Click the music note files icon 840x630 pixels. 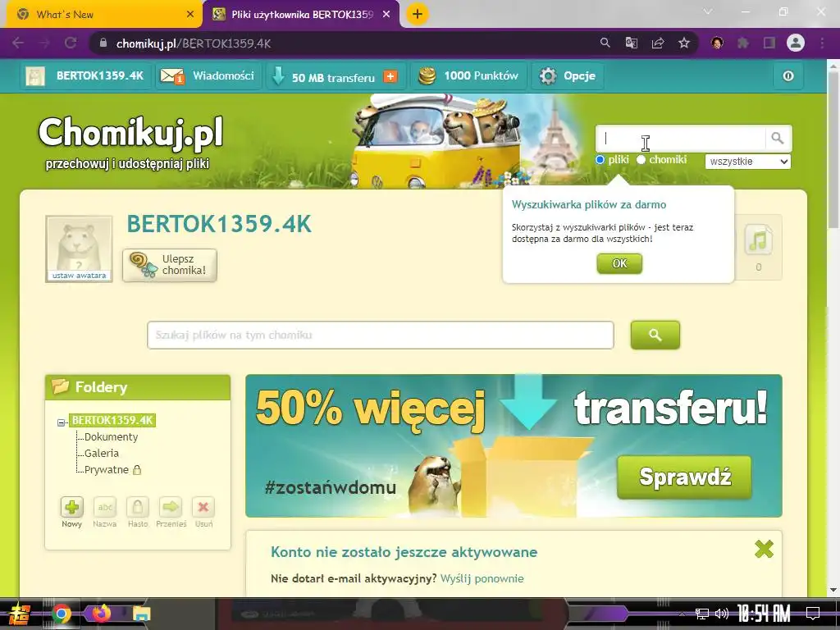click(758, 240)
